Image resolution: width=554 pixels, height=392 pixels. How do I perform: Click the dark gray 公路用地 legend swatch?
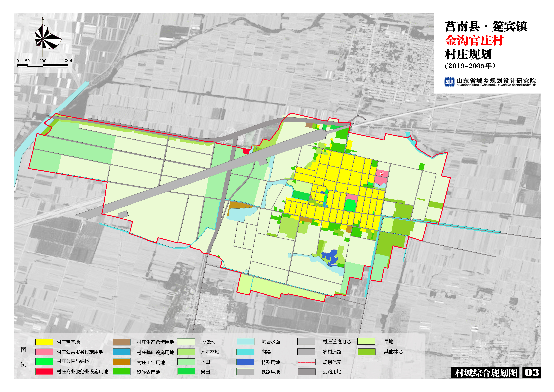coord(306,372)
